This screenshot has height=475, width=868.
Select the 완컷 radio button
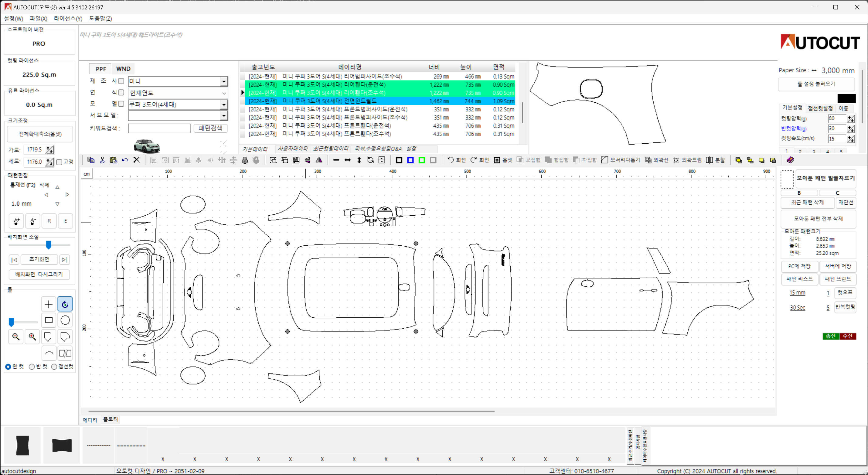[x=8, y=367]
